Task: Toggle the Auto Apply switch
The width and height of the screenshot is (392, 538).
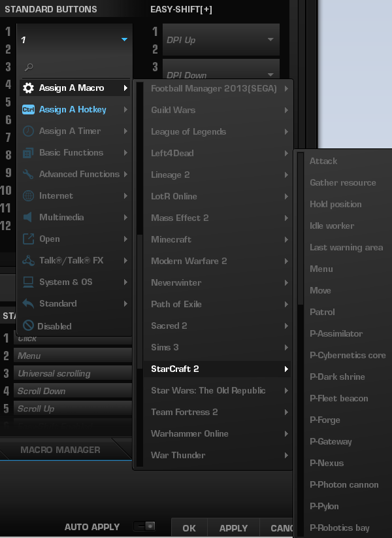Action: click(144, 526)
